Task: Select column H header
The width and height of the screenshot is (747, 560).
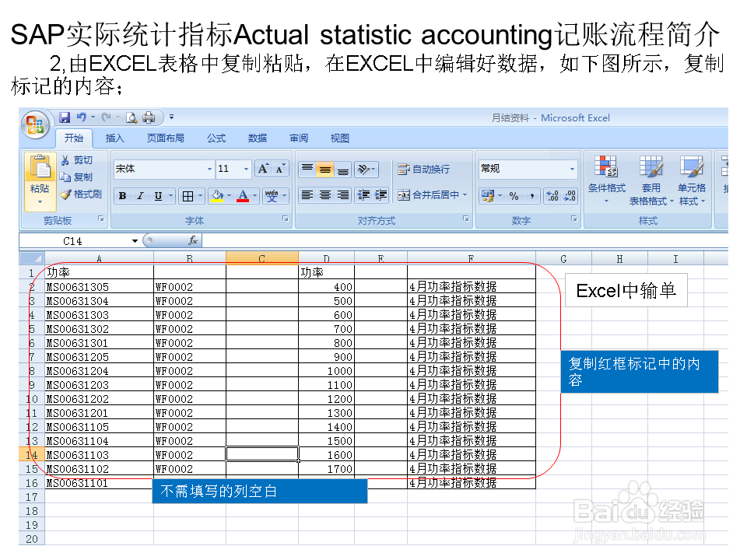Action: point(619,258)
